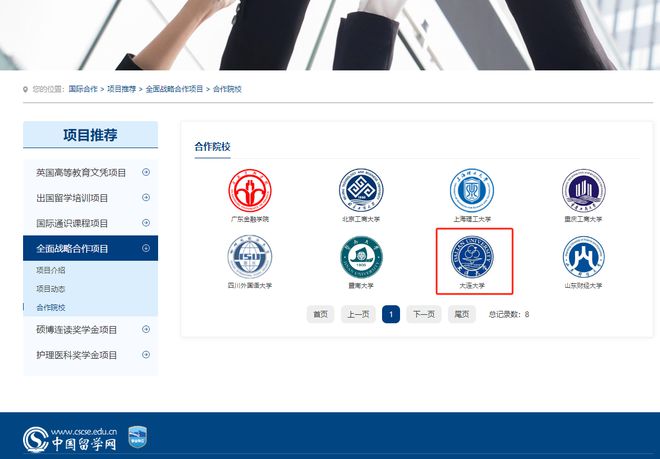Go to 下一页 next page

coord(424,314)
